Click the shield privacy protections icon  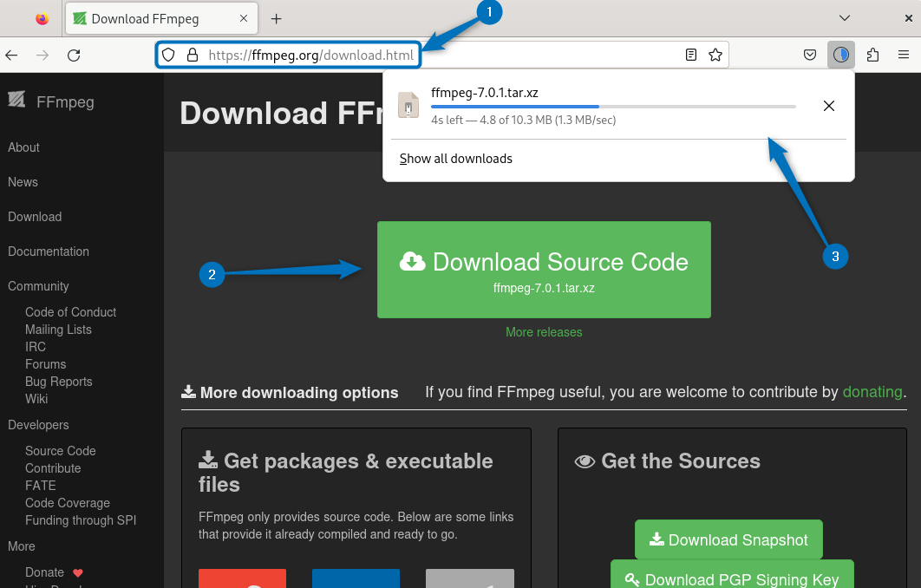point(168,54)
